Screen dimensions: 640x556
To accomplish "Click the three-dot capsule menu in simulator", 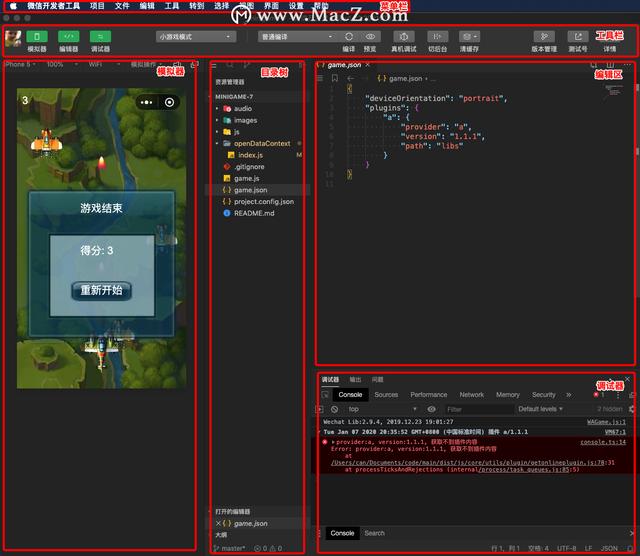I will 147,102.
